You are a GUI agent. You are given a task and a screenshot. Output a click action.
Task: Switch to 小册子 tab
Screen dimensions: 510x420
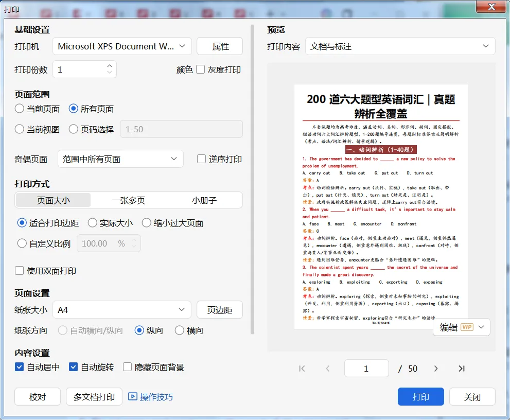(204, 200)
